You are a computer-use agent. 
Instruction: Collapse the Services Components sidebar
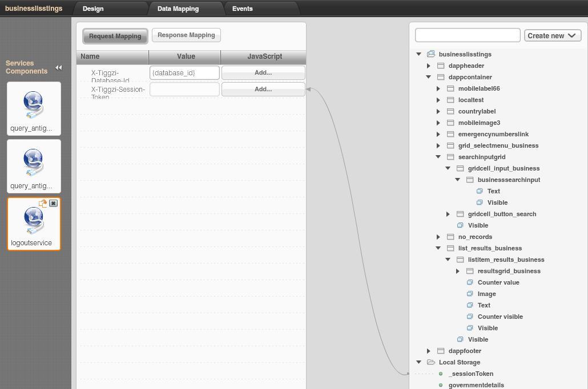(x=58, y=67)
